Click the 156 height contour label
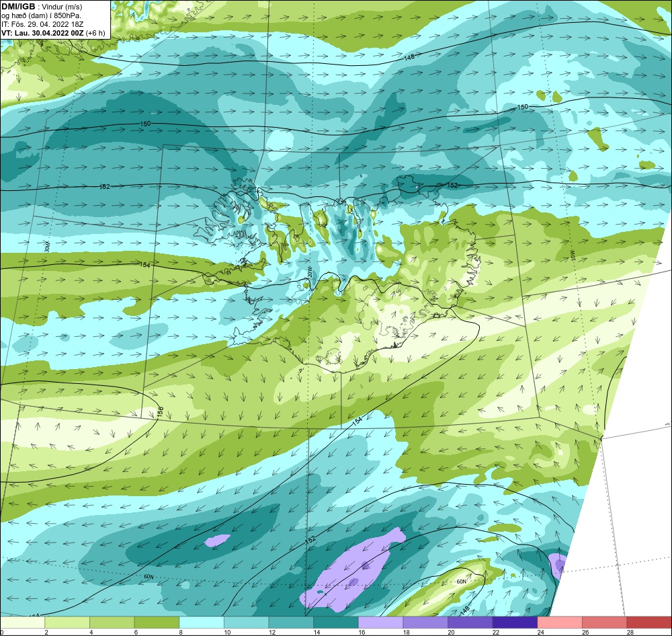Screen dimensions: 672x636 [x=160, y=411]
